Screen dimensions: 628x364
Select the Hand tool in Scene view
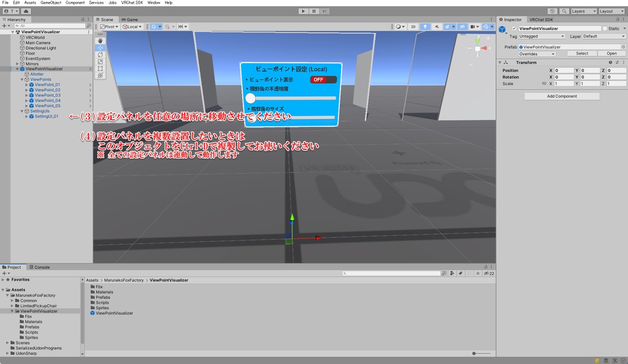100,40
